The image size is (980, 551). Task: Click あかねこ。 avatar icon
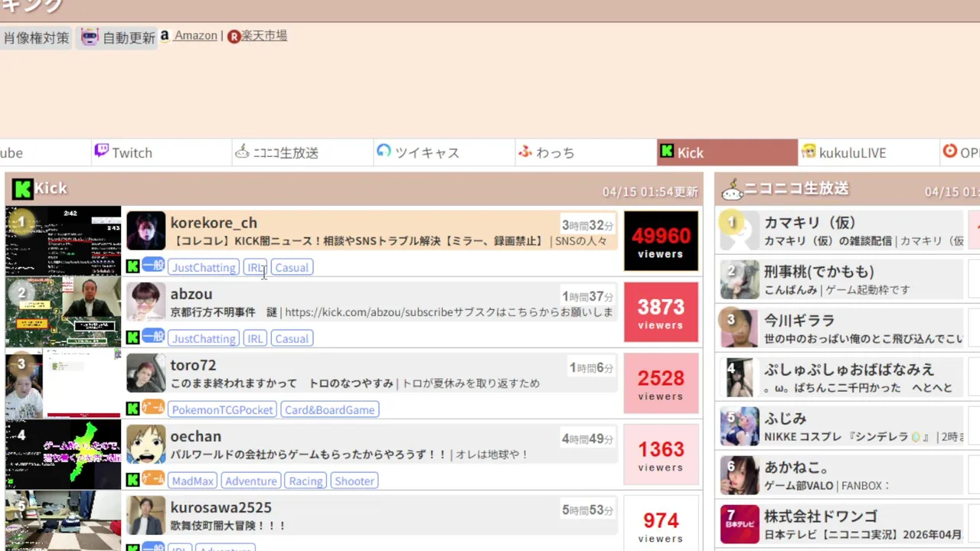[740, 475]
